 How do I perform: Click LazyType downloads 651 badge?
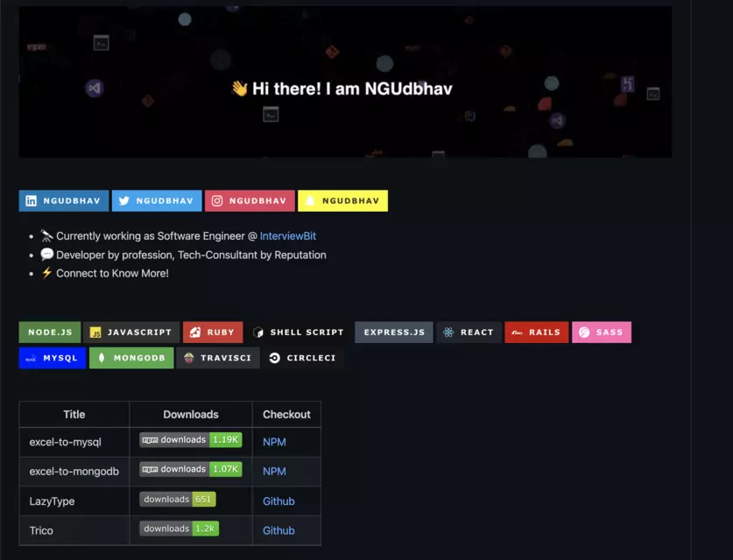178,500
